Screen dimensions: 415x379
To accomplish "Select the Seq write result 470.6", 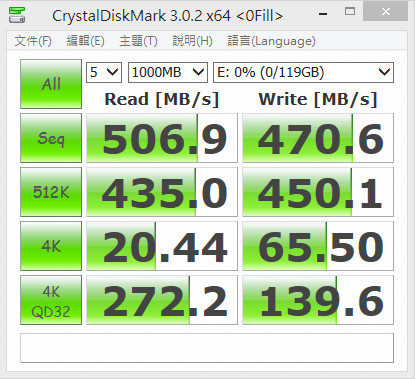I will pyautogui.click(x=318, y=138).
